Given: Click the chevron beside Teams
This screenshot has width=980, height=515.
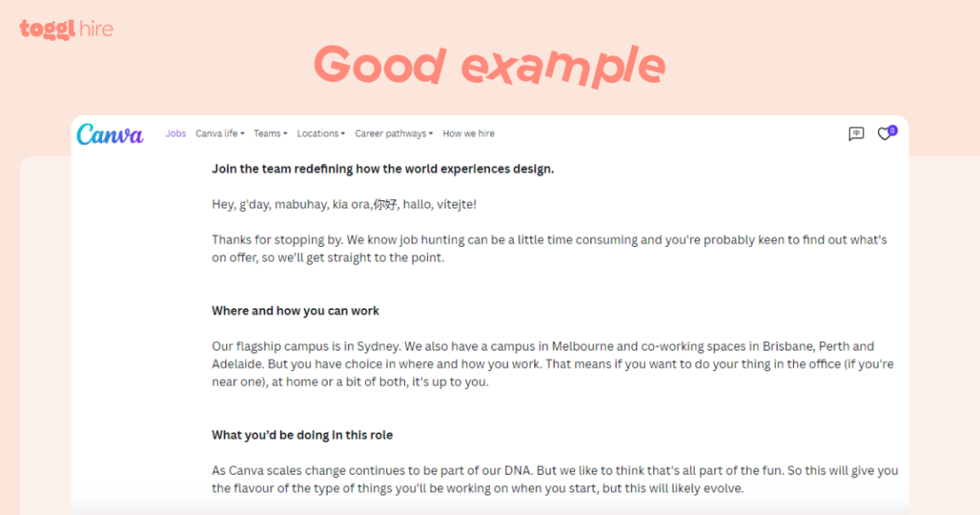Looking at the screenshot, I should [284, 134].
